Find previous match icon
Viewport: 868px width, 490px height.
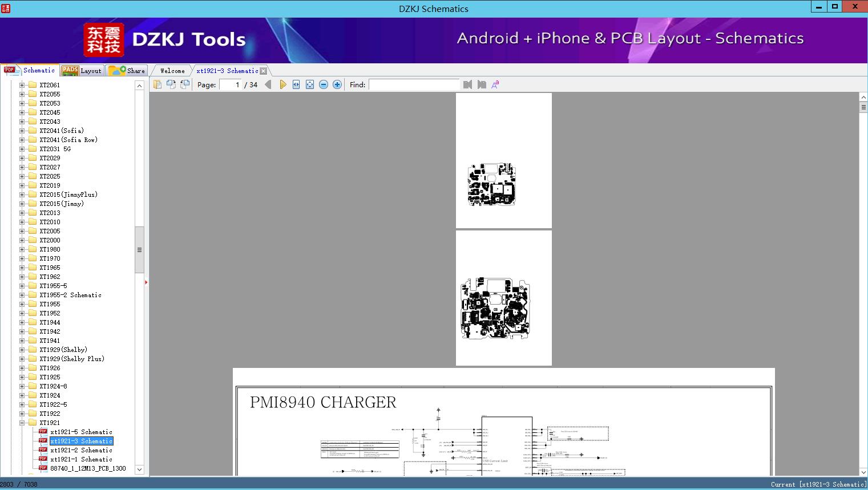468,84
